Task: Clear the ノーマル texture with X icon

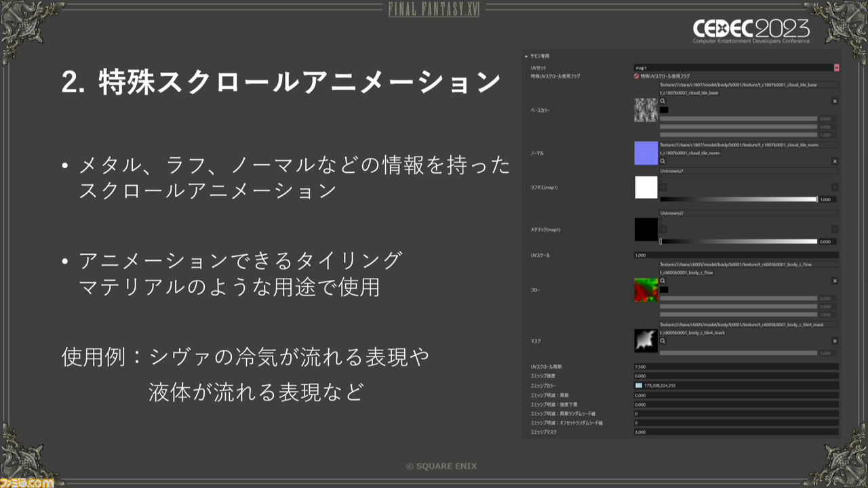Action: tap(835, 161)
